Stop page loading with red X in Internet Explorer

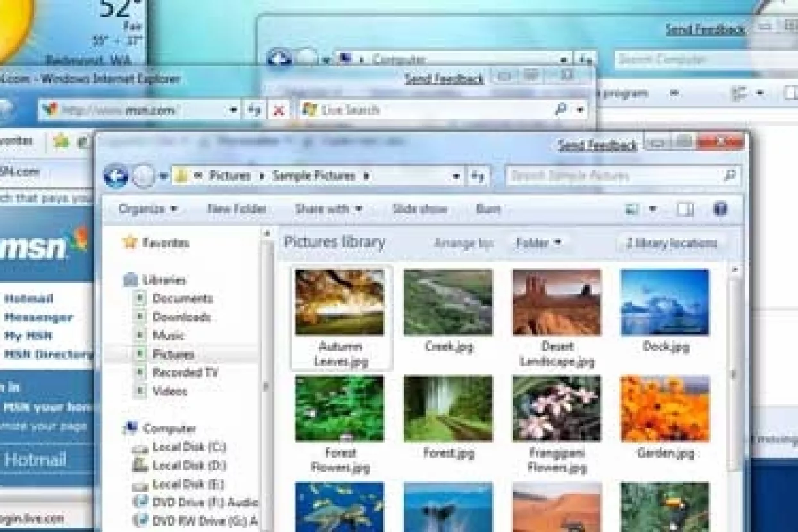[279, 110]
